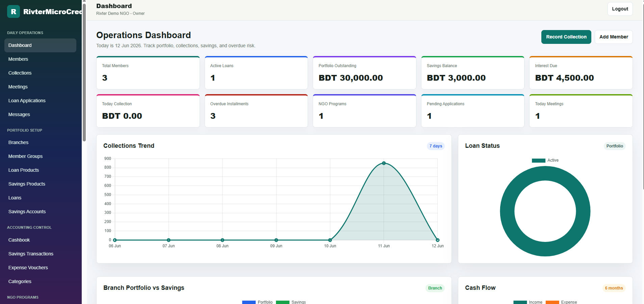This screenshot has width=644, height=304.
Task: Click the 'NGO PROGRAMS' sidebar heading
Action: [x=23, y=297]
